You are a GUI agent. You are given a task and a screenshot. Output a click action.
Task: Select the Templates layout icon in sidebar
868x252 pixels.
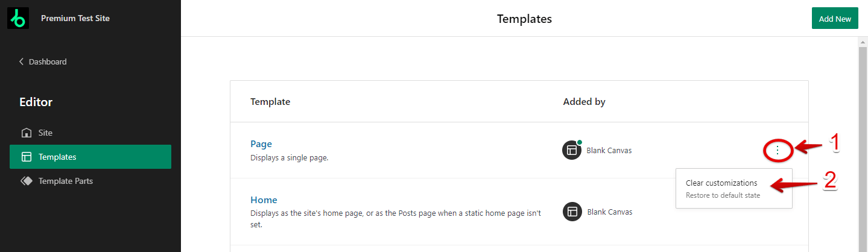[x=26, y=157]
